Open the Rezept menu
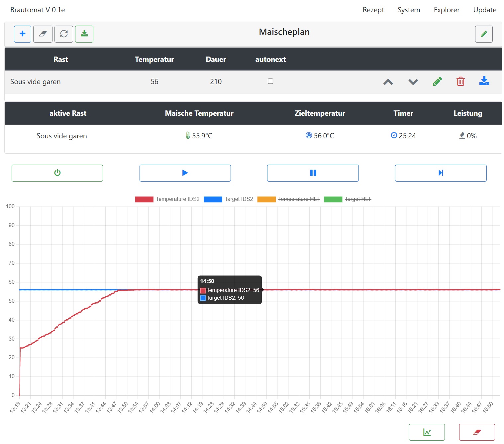Image resolution: width=504 pixels, height=444 pixels. tap(373, 10)
